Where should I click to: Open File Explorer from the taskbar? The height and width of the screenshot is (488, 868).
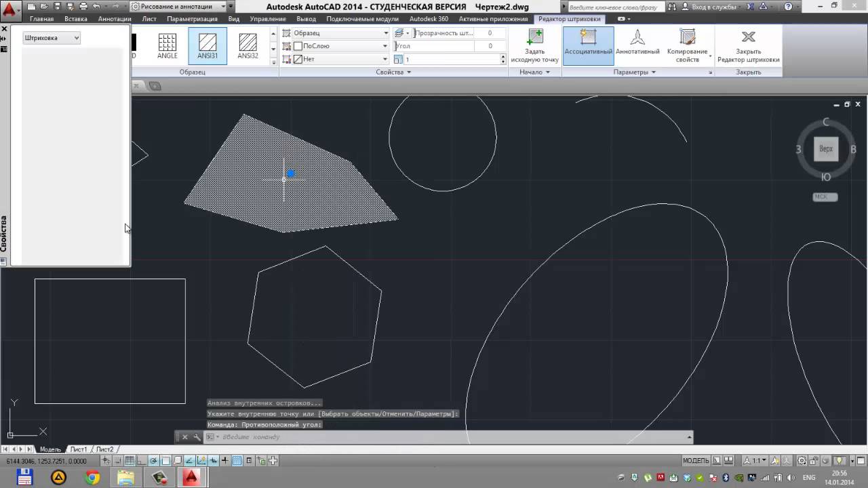tap(125, 478)
